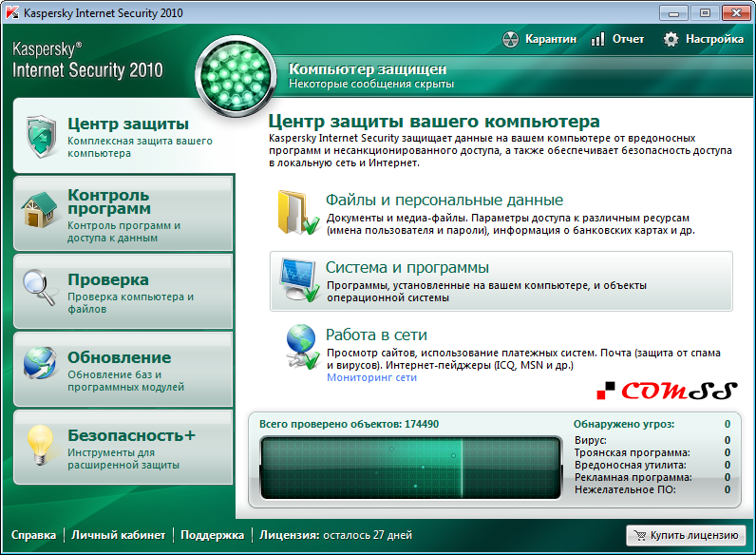Viewport: 756px width, 555px height.
Task: Open the Мониторинг сети link
Action: [x=371, y=377]
